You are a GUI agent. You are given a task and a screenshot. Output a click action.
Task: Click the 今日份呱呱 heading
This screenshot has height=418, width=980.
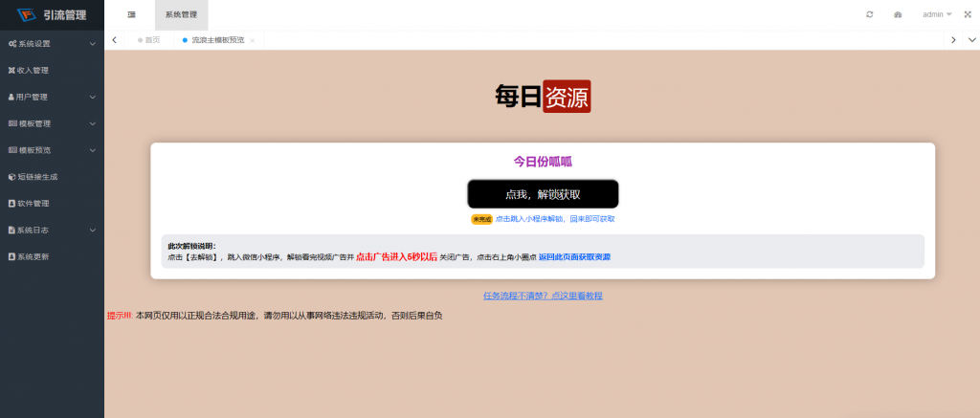[544, 162]
